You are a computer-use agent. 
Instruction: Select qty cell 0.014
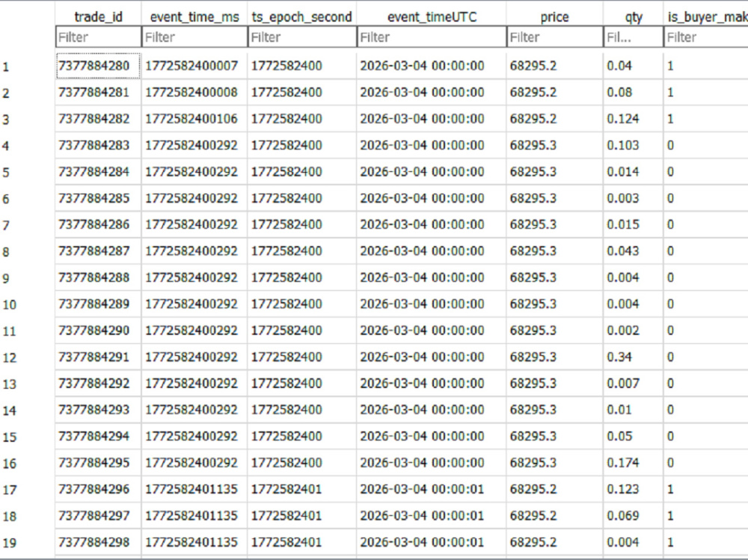[x=634, y=172]
